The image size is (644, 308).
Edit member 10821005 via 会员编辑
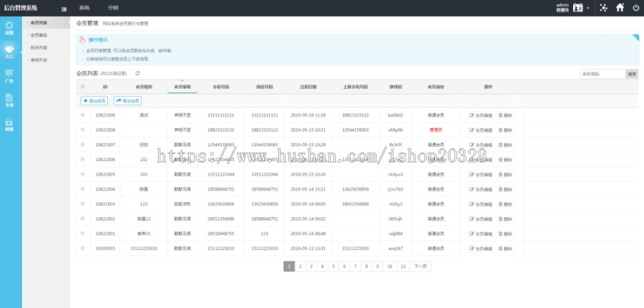pyautogui.click(x=481, y=174)
